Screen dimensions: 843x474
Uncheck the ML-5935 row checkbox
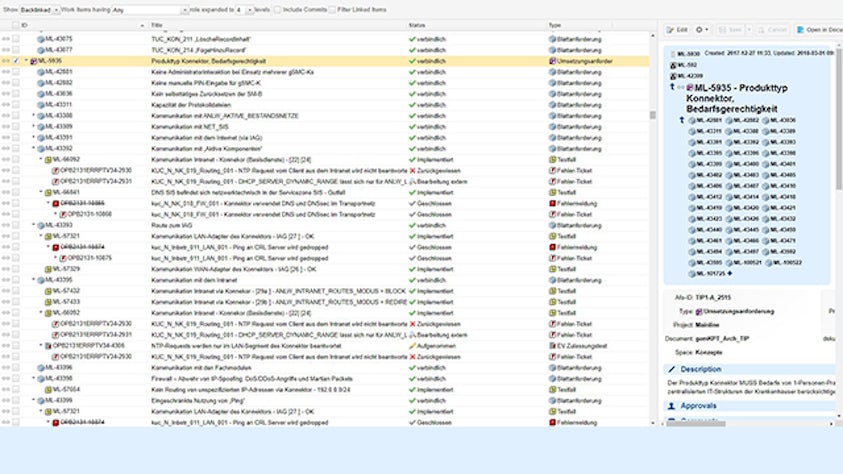[x=16, y=61]
